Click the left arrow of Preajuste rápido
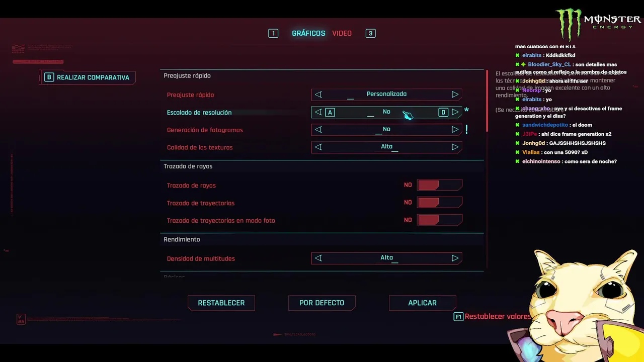This screenshot has height=362, width=644. [x=318, y=95]
